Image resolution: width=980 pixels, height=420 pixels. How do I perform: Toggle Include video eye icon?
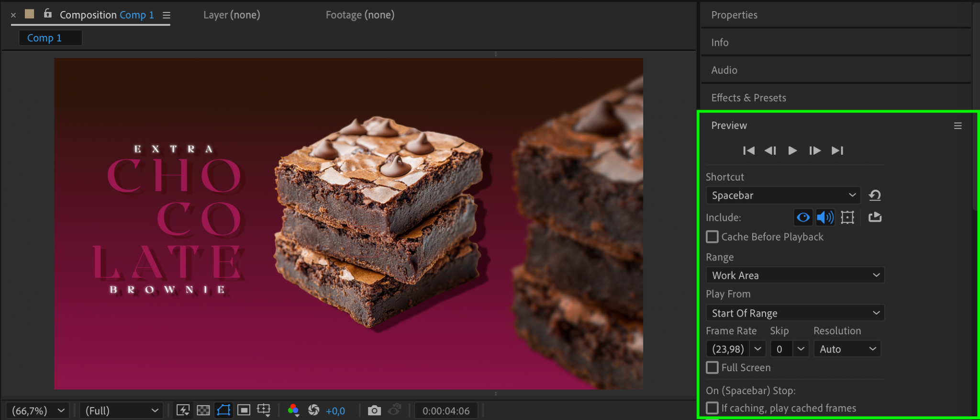click(803, 217)
